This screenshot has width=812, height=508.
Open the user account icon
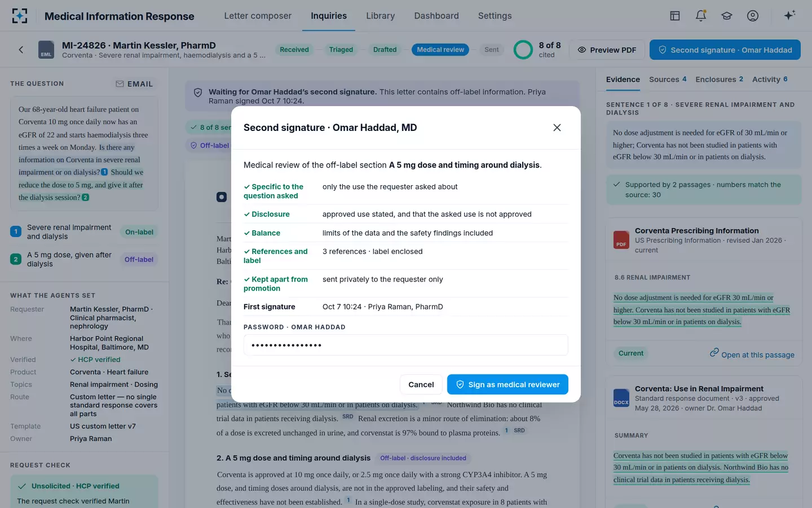[753, 16]
